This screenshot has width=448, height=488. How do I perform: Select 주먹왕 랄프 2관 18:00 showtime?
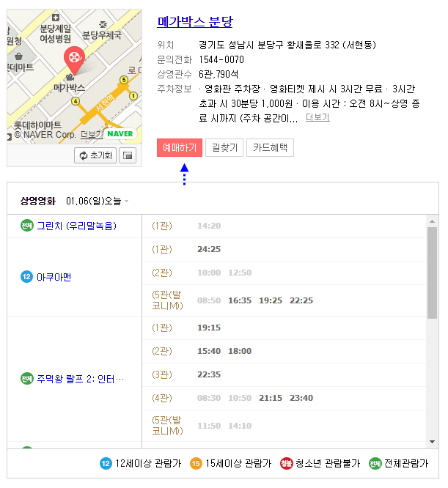point(240,351)
